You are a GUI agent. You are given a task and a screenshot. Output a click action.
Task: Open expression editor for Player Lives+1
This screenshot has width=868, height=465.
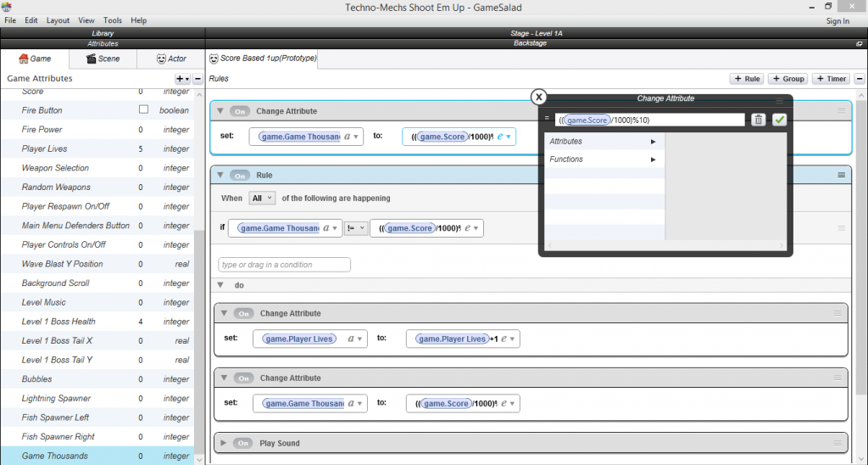507,339
